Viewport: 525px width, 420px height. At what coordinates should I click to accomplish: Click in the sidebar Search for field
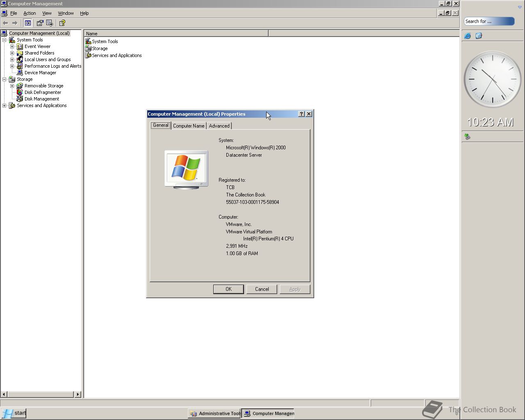(x=489, y=21)
